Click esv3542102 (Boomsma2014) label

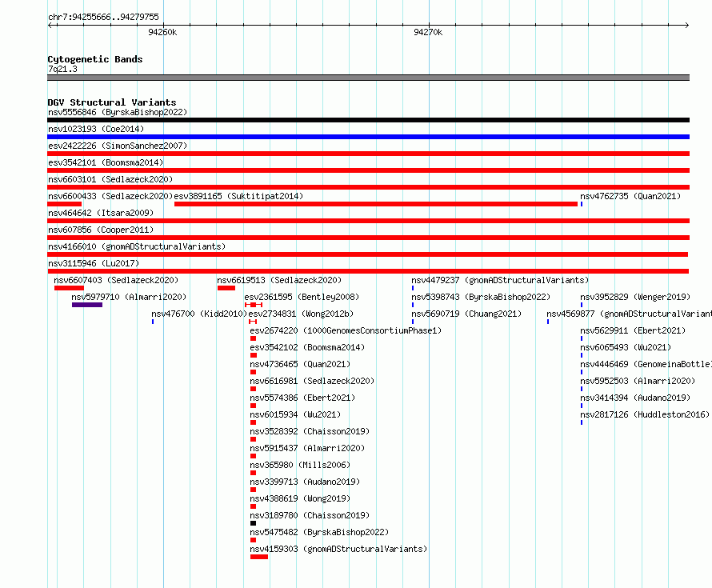pos(307,347)
